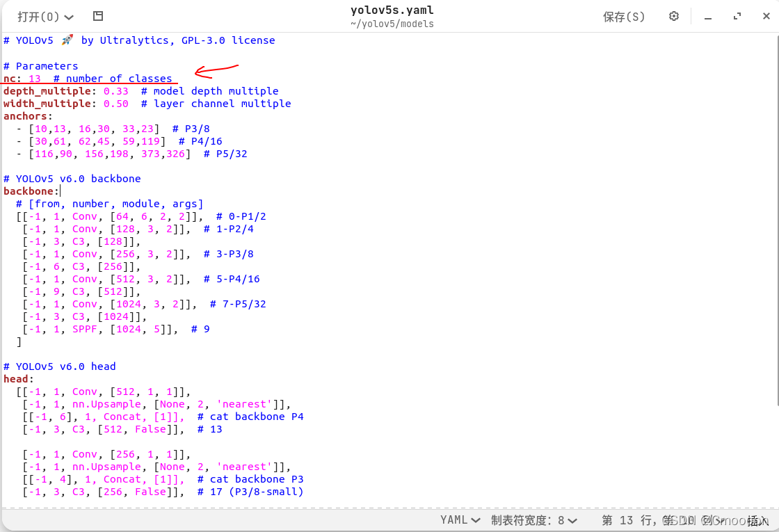Viewport: 779px width, 532px height.
Task: Open the YAML language dropdown
Action: click(460, 520)
